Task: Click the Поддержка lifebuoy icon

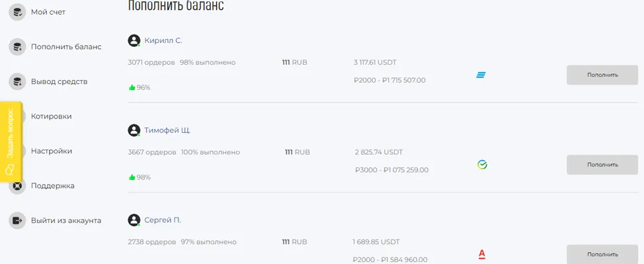Action: 17,186
